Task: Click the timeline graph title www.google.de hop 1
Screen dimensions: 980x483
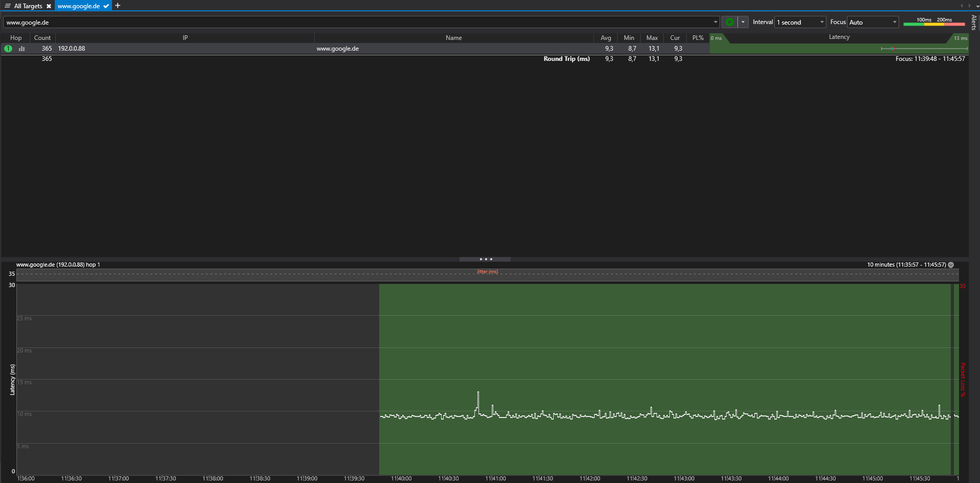Action: pos(58,265)
